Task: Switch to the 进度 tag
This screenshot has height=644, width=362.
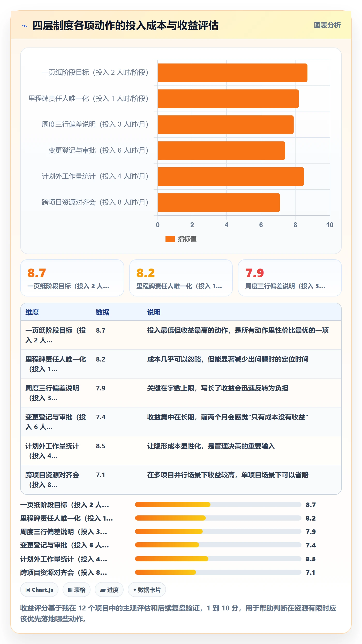Action: click(109, 590)
